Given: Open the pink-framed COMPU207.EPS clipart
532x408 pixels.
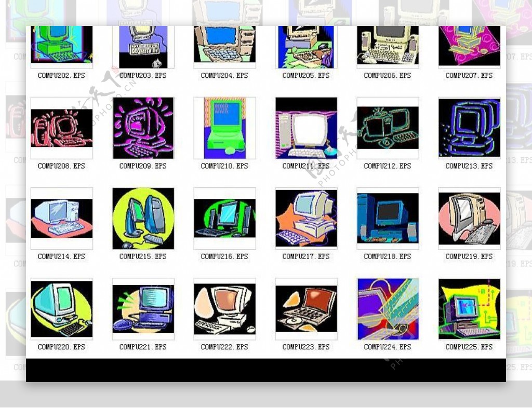Looking at the screenshot, I should (x=469, y=46).
